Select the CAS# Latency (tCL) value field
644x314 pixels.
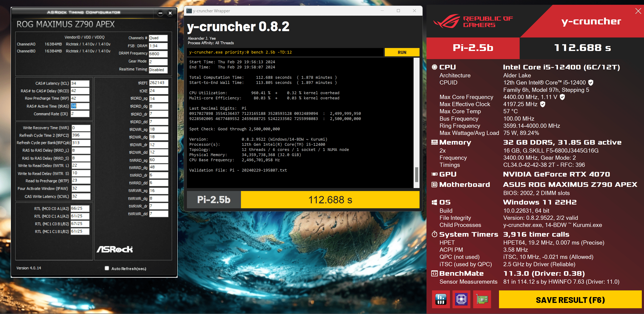click(80, 83)
